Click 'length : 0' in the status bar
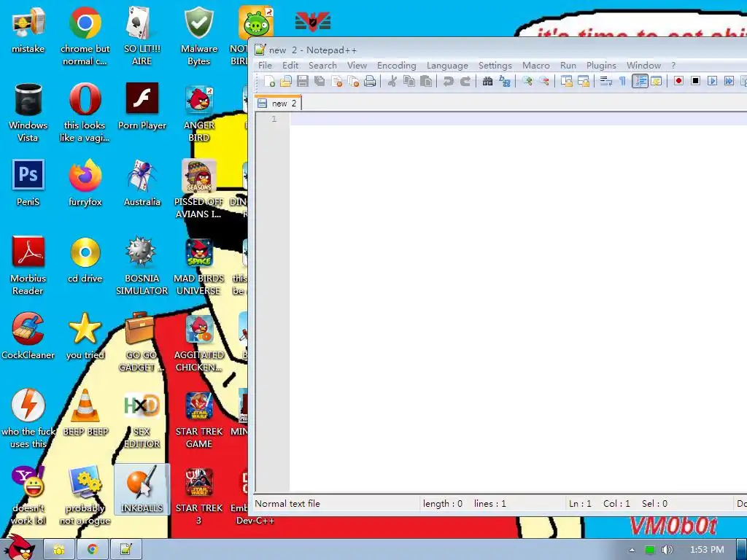 (x=443, y=504)
